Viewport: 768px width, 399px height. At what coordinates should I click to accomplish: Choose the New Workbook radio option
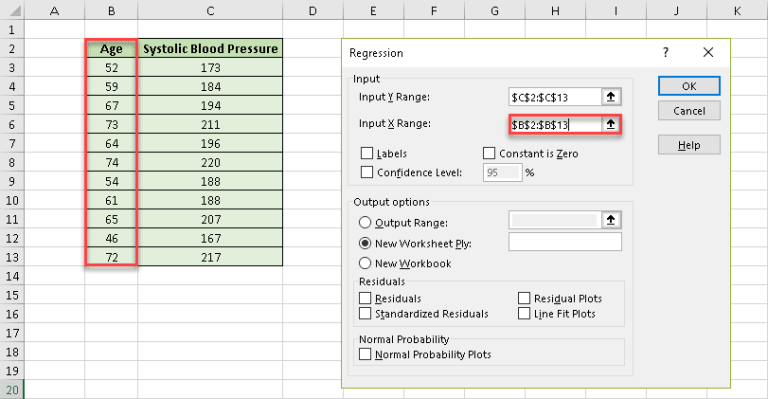tap(365, 263)
